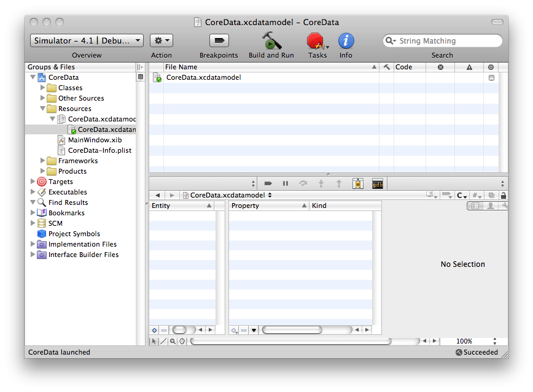Viewport: 533px width, 392px height.
Task: Show the General detail pane tab
Action: (x=475, y=206)
